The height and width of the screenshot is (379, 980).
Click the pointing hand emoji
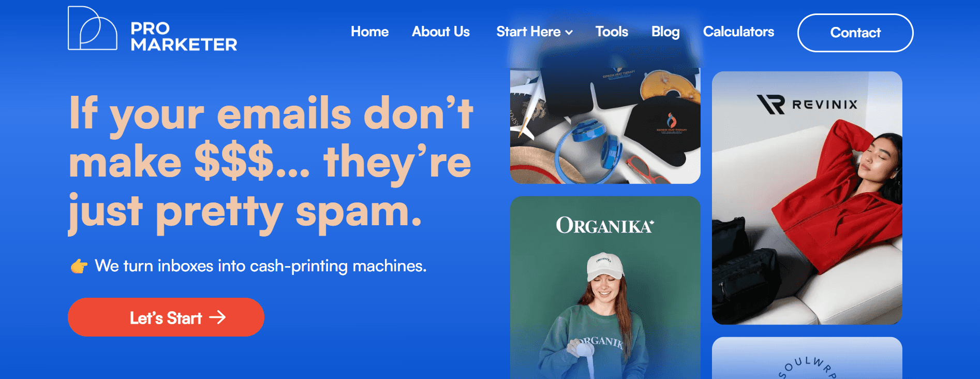79,266
